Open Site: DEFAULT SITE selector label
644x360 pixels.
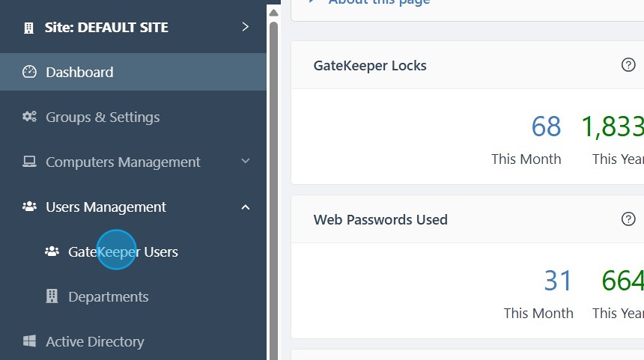[x=106, y=28]
